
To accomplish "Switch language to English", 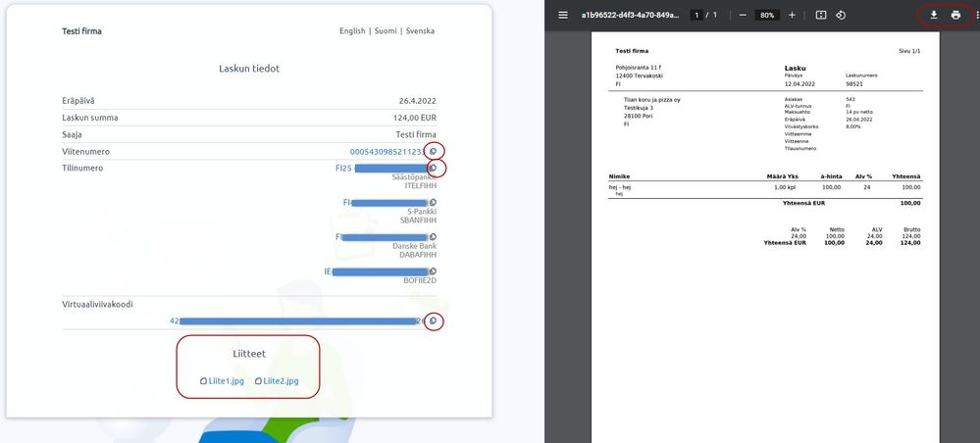I will (x=352, y=30).
